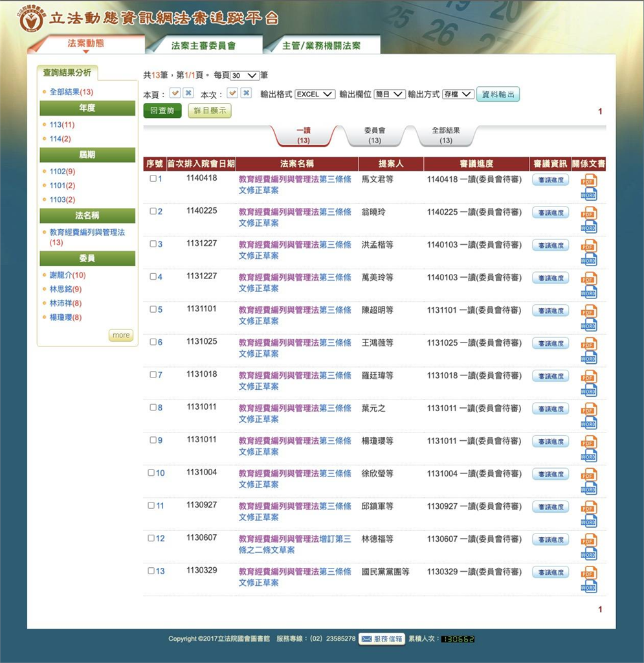The image size is (644, 663).
Task: Open the 輸出方式 存檔 dropdown
Action: click(x=458, y=95)
